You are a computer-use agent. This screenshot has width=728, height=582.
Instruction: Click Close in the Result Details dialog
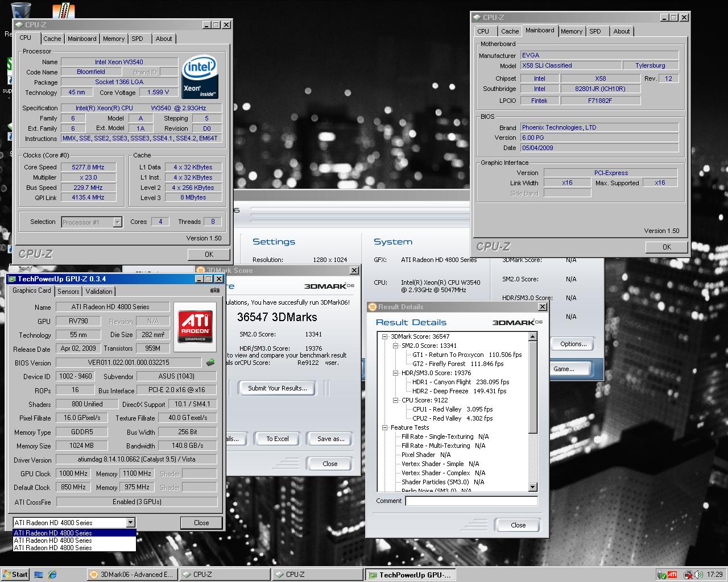click(x=518, y=525)
